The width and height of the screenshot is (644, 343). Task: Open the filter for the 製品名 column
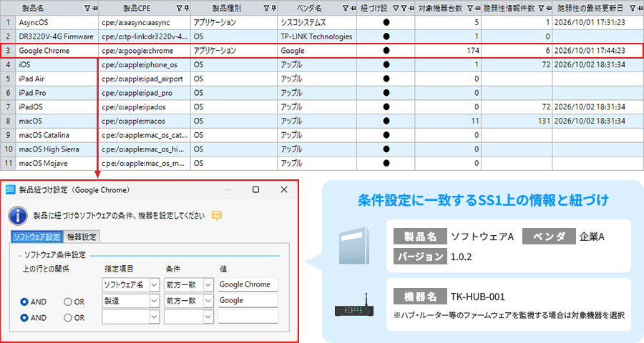pyautogui.click(x=87, y=8)
